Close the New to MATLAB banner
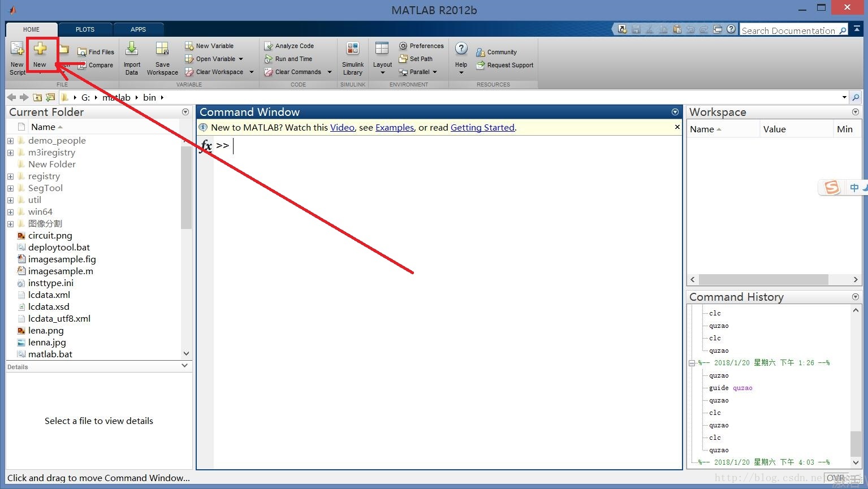This screenshot has height=489, width=868. 677,127
